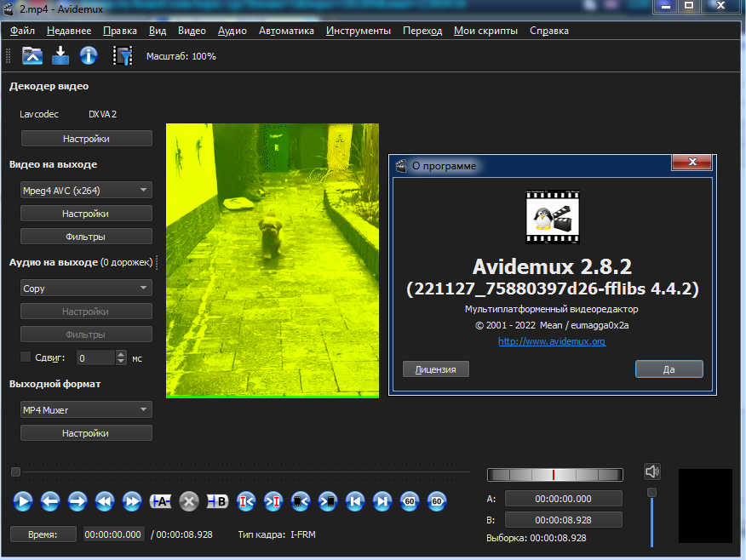Click the jog shuttle wheel control

tap(554, 474)
